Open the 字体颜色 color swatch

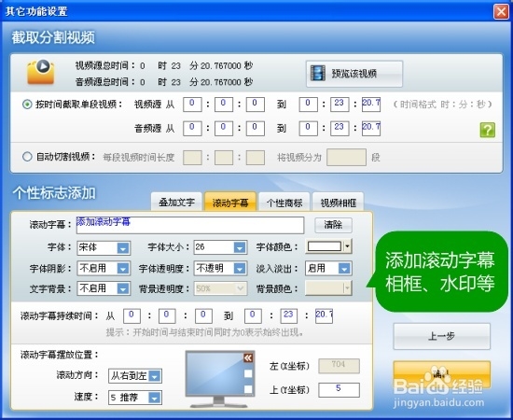(328, 246)
